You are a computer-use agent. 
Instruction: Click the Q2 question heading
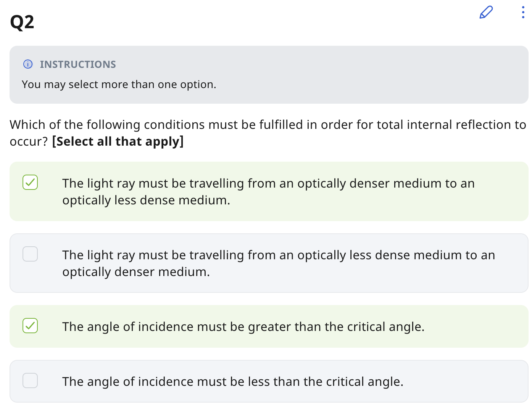pos(22,22)
